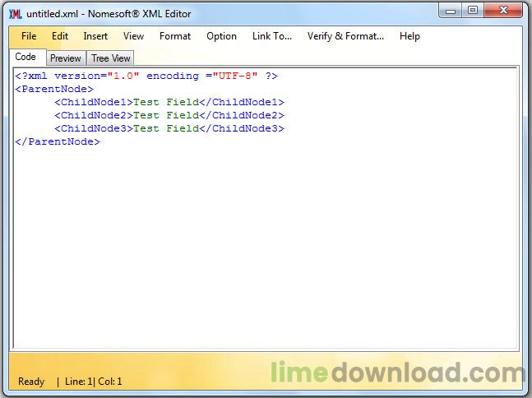532x398 pixels.
Task: Switch to the Code tab
Action: pos(25,58)
